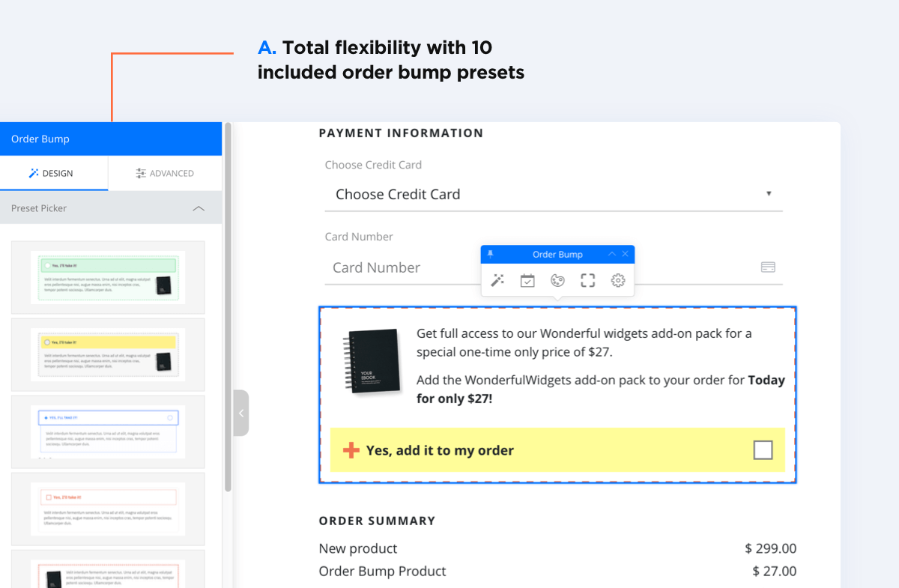Switch to the Design tab
The image size is (899, 588).
click(x=54, y=173)
